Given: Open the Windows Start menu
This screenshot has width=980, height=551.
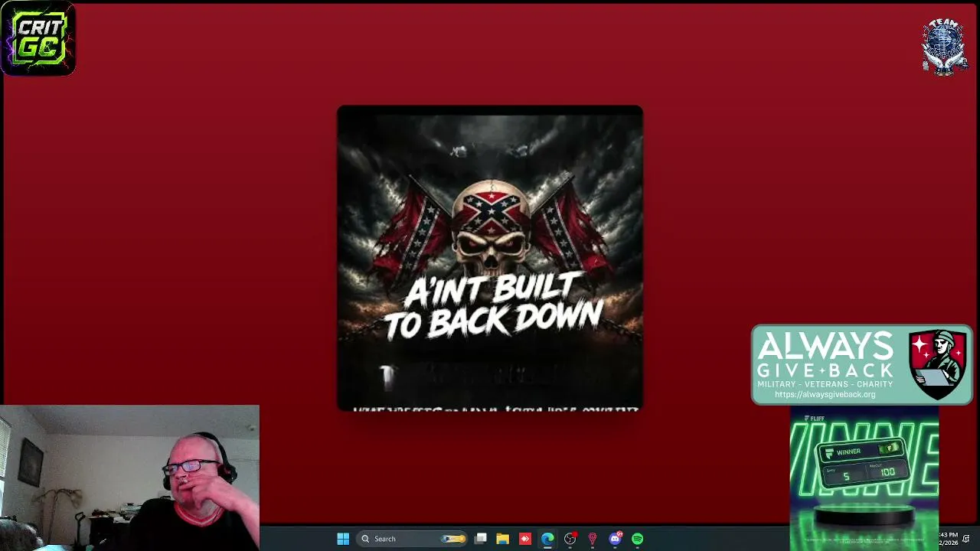Looking at the screenshot, I should 343,539.
